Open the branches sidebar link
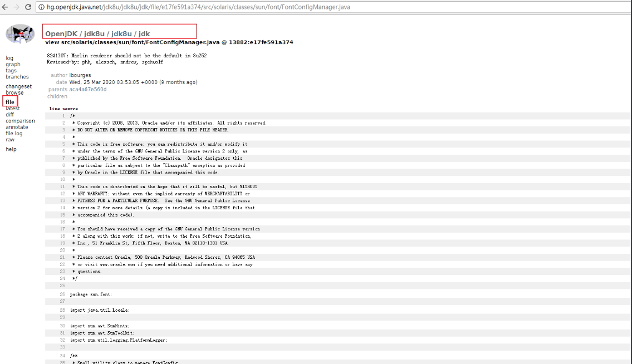 tap(17, 77)
